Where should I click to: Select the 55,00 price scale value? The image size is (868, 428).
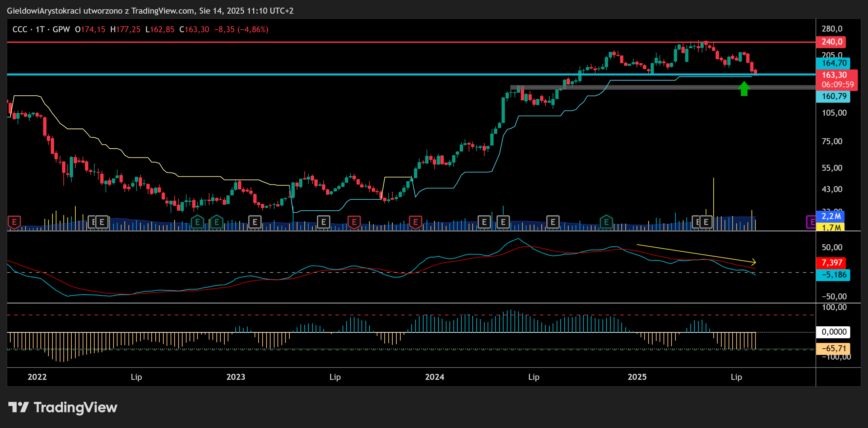tap(832, 168)
